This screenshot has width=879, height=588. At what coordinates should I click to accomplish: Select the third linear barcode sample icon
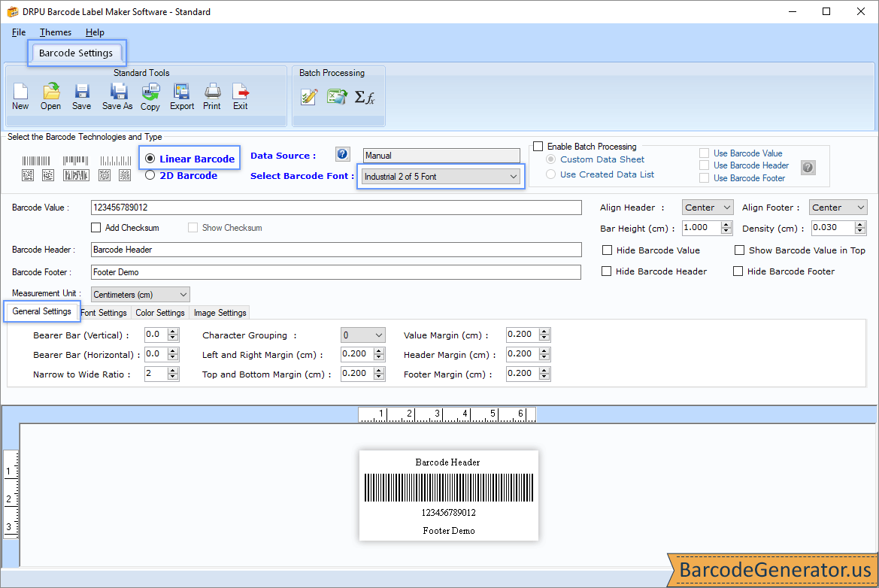116,161
